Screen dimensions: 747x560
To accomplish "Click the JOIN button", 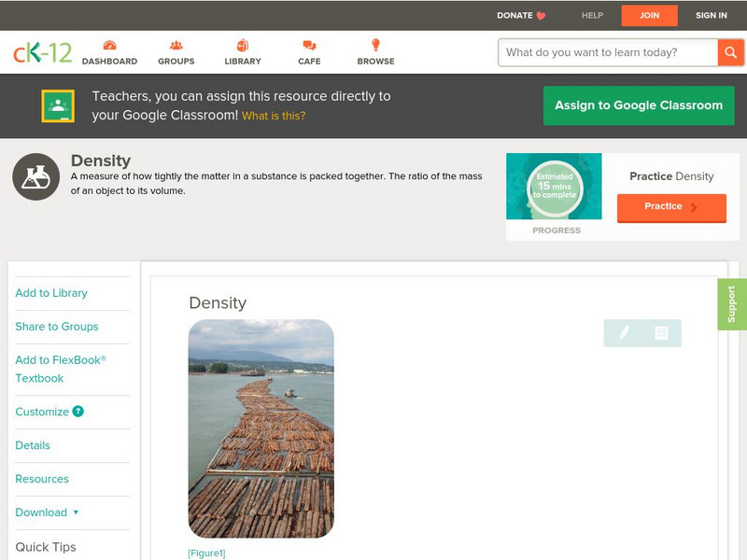I will 649,15.
